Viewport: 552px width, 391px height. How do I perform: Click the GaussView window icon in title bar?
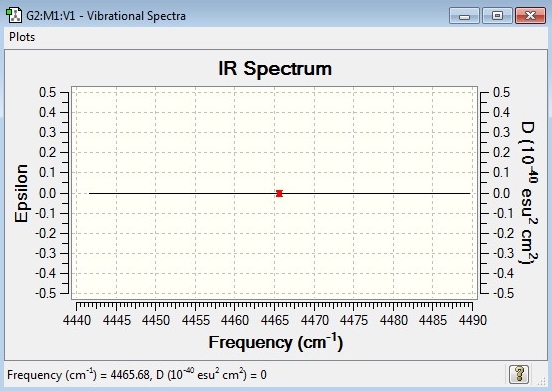14,15
